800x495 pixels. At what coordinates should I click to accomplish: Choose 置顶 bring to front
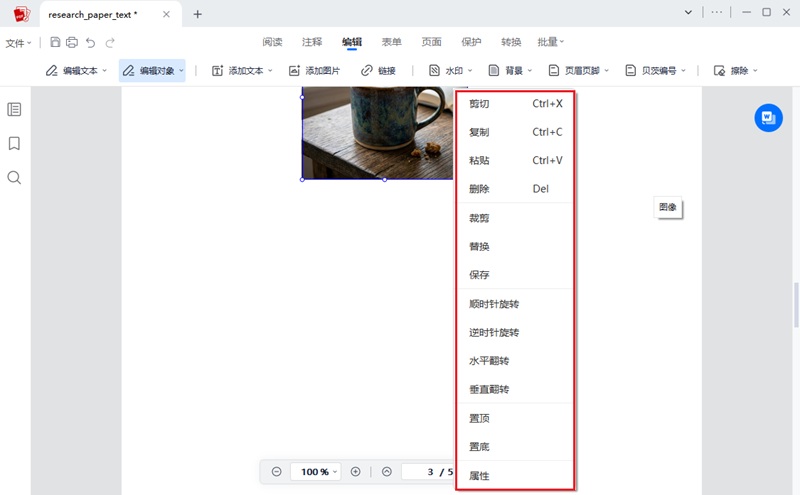pos(515,418)
